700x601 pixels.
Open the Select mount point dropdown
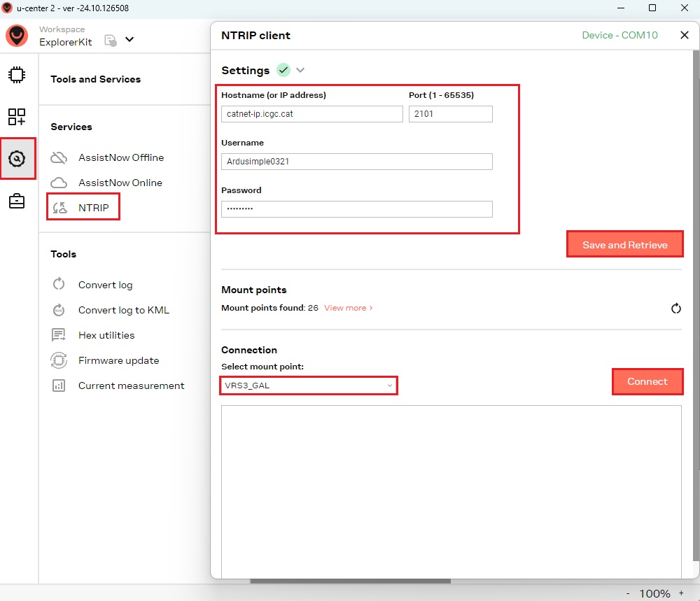tap(309, 386)
